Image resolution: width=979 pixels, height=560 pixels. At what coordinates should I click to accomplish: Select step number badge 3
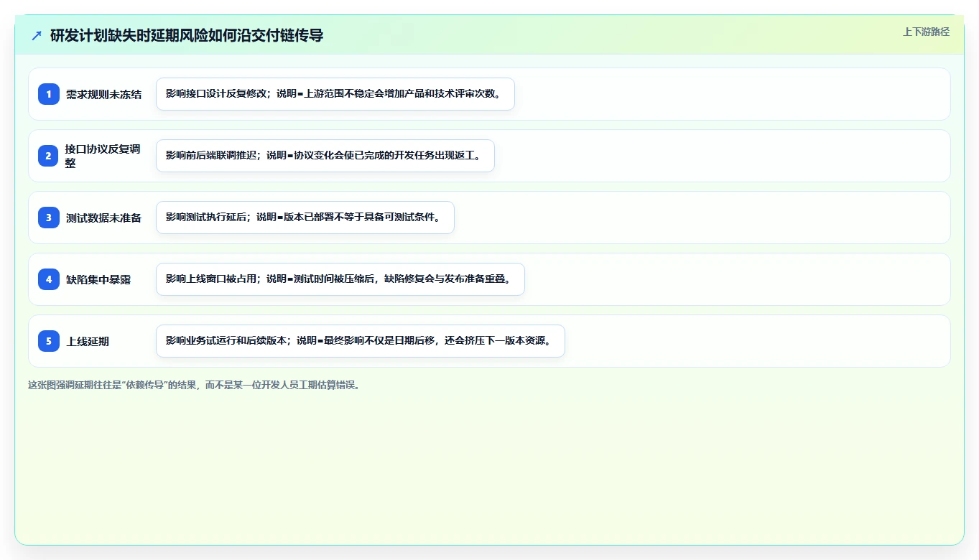click(x=49, y=218)
